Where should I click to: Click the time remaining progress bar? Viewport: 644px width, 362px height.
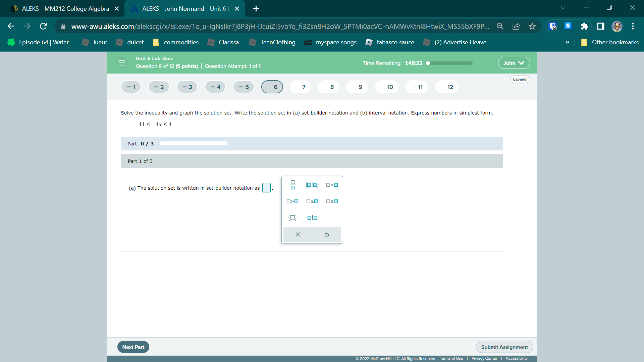(449, 63)
